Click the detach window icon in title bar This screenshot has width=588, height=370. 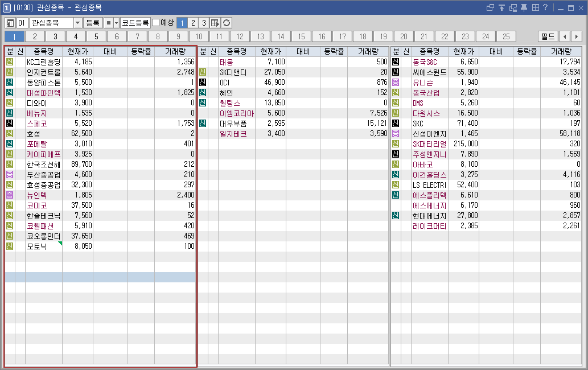490,7
